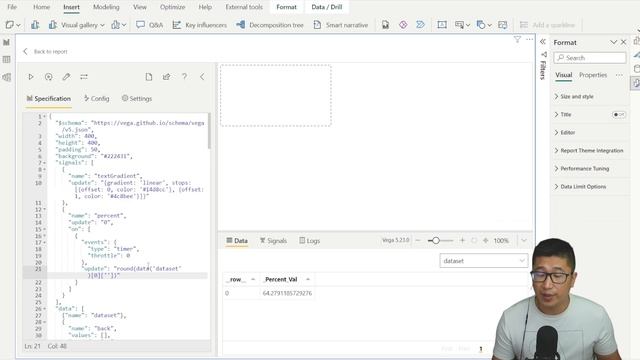Sort by the Percent_Val column header

tap(287, 280)
